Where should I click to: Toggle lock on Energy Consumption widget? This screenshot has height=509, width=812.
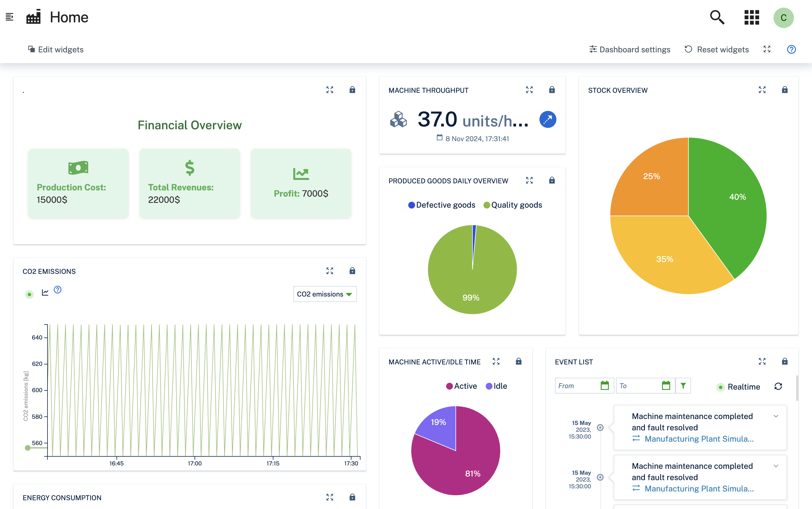click(352, 497)
